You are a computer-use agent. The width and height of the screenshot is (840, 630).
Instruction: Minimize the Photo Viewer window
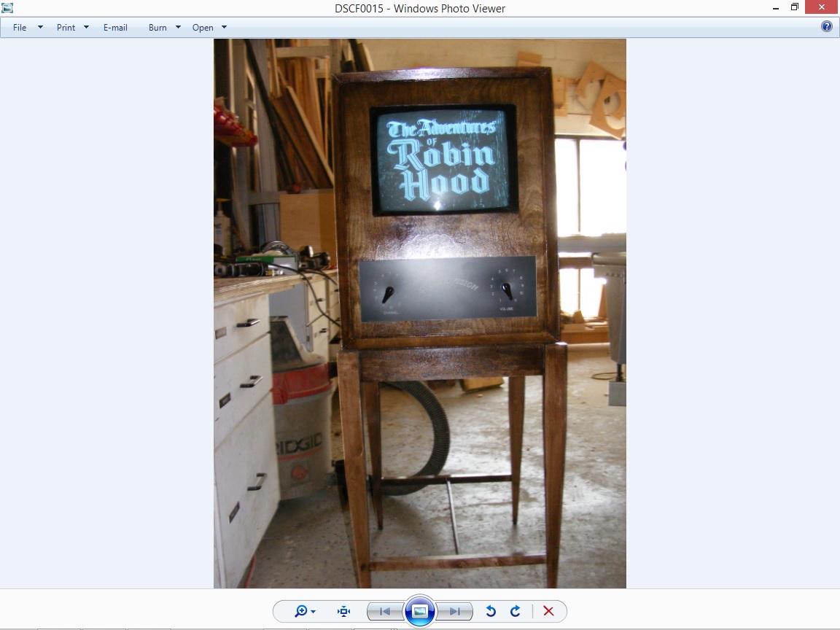click(776, 7)
